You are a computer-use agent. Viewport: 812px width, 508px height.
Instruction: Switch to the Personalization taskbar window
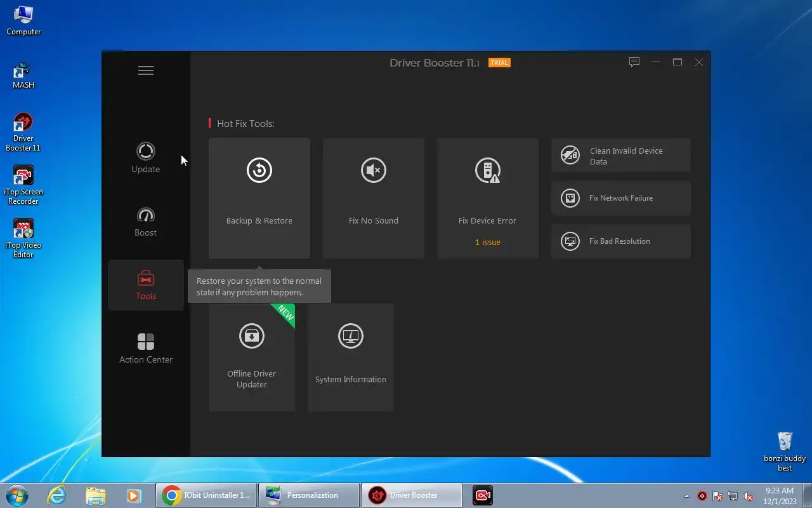point(309,495)
